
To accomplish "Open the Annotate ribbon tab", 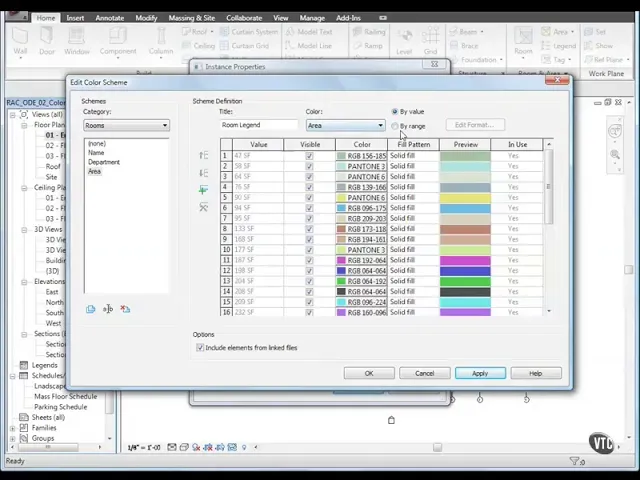I will coord(110,18).
